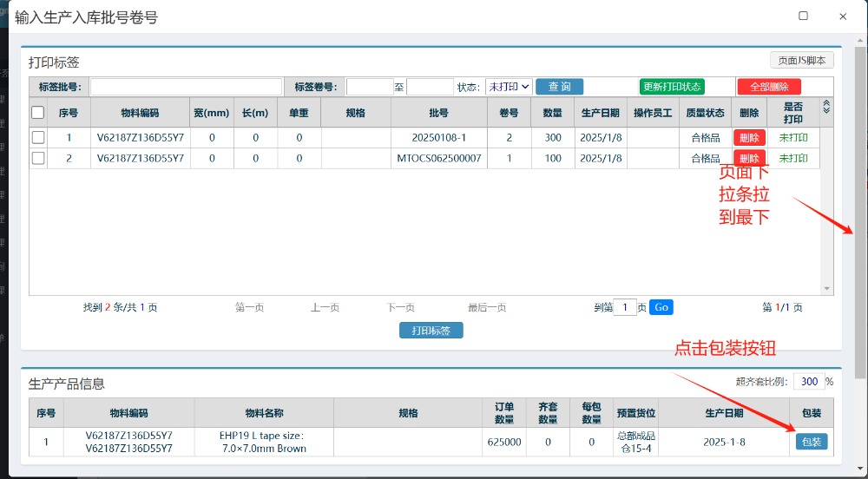Jump to 最后一页 last page link
This screenshot has height=479, width=868.
(486, 307)
